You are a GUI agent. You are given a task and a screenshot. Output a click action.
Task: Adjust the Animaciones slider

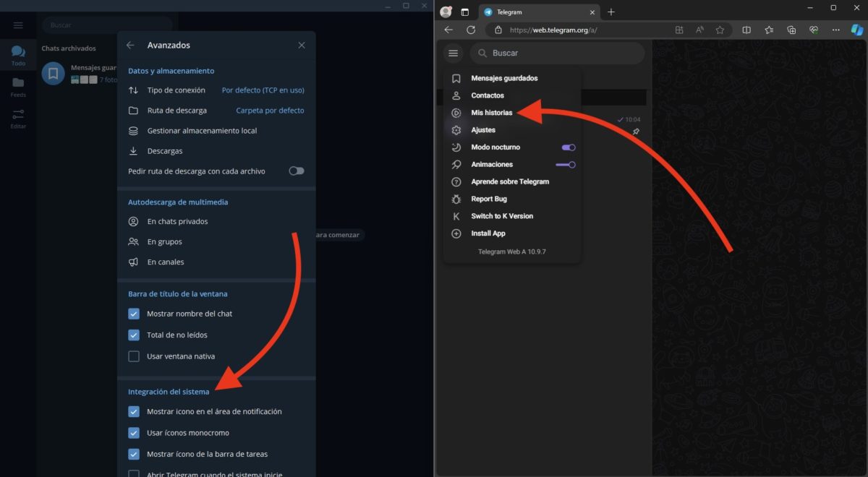[x=566, y=164]
